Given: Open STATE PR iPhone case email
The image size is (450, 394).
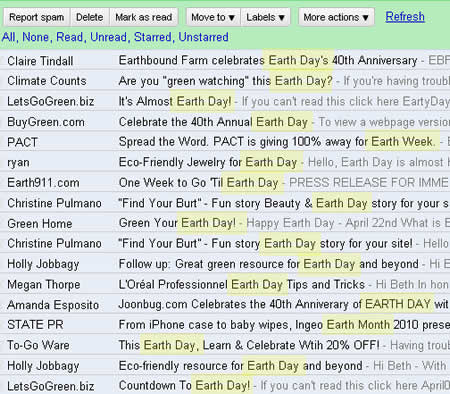Looking at the screenshot, I should (x=225, y=325).
